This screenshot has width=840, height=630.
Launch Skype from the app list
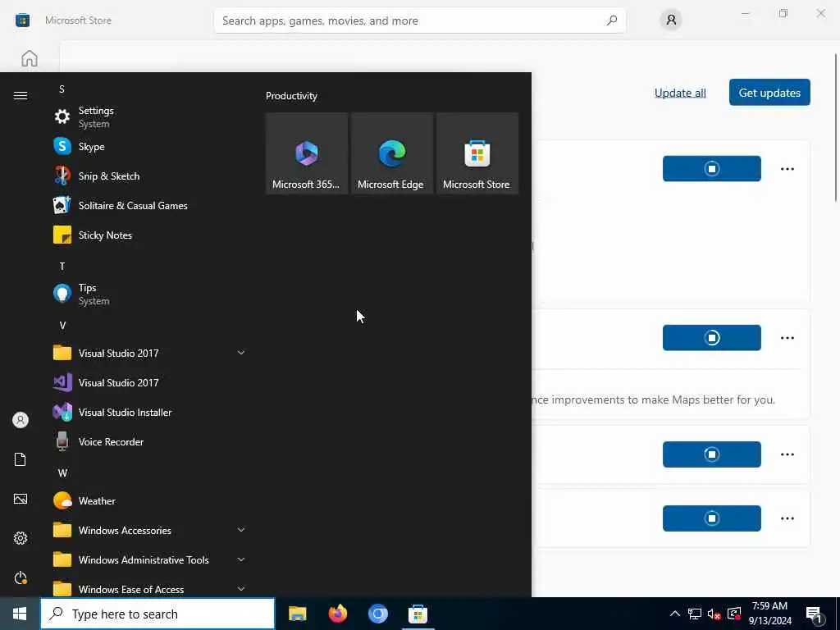[x=150, y=146]
